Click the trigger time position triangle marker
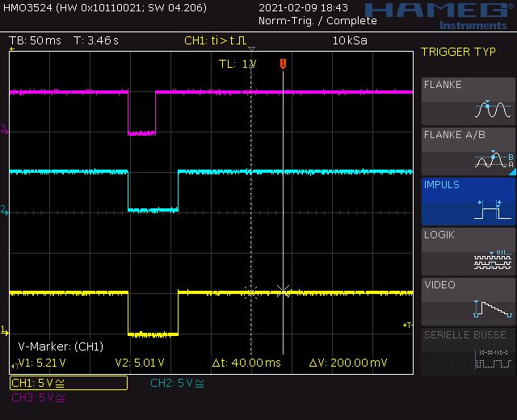 point(251,48)
